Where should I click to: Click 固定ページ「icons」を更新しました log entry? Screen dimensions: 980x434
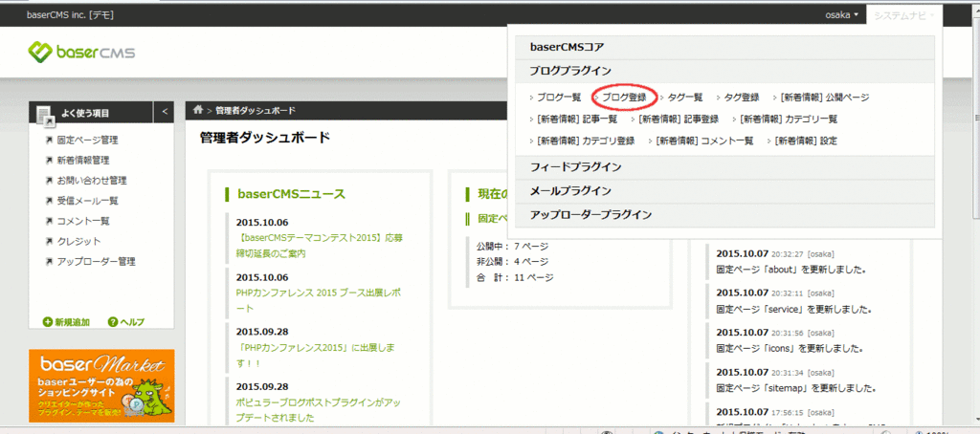tap(790, 348)
